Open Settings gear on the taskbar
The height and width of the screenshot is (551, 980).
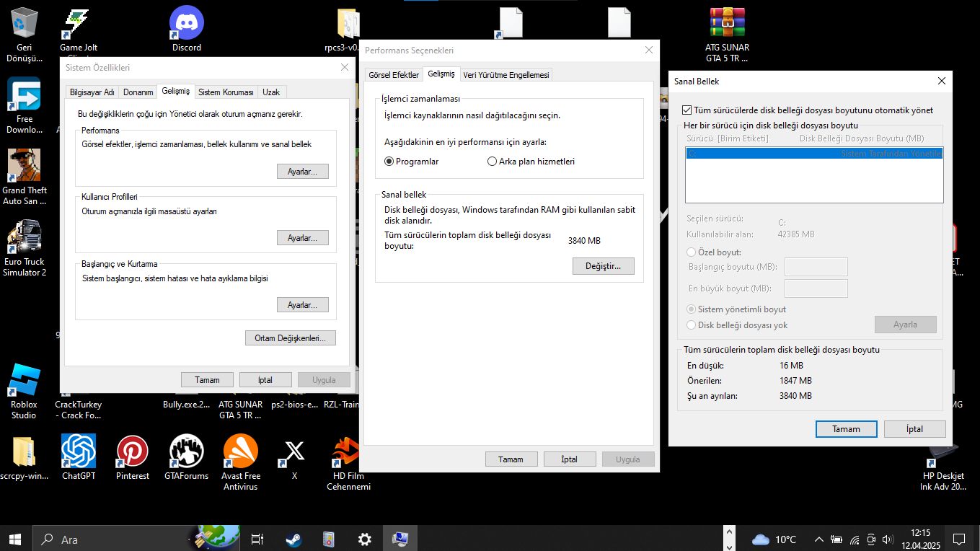click(365, 539)
